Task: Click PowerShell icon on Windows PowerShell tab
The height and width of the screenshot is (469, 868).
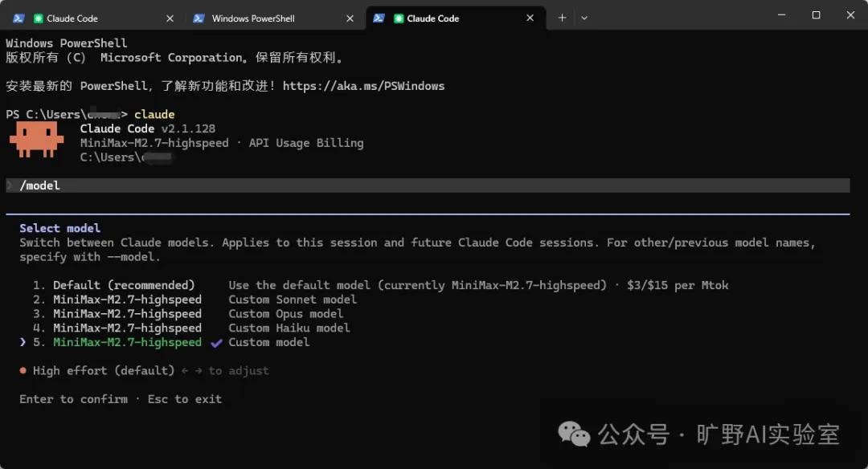Action: 199,18
